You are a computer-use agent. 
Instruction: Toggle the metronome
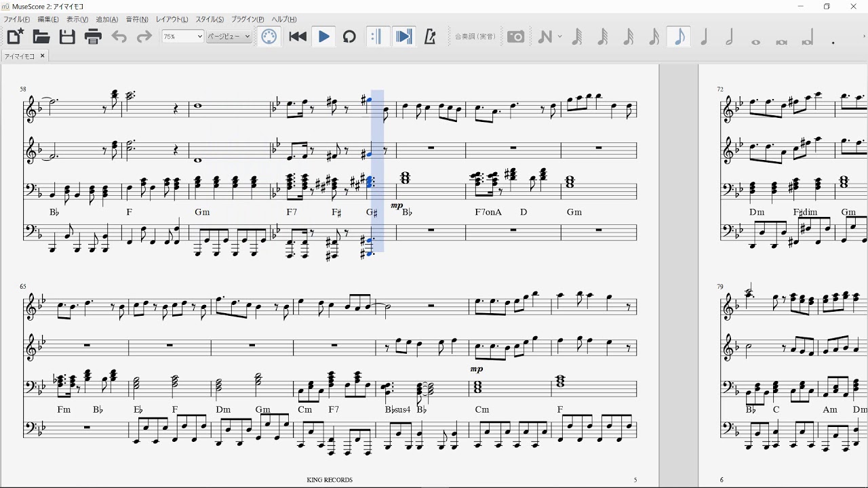click(x=429, y=37)
